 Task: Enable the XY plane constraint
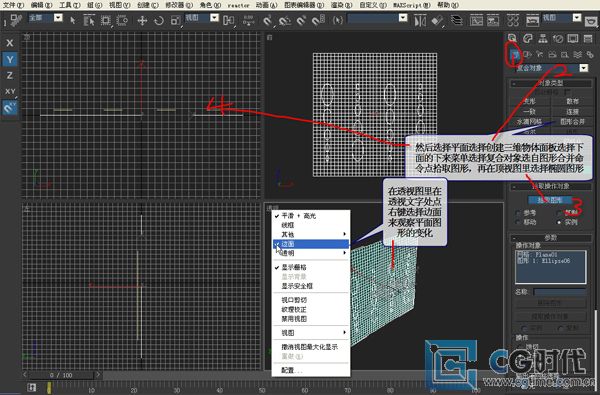[x=10, y=91]
